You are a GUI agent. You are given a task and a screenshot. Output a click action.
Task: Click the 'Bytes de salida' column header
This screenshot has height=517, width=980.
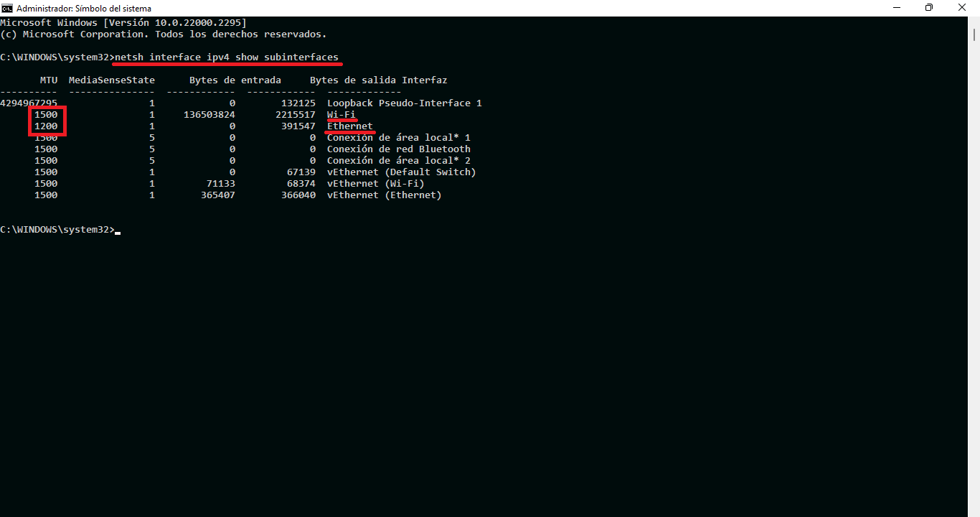coord(353,80)
